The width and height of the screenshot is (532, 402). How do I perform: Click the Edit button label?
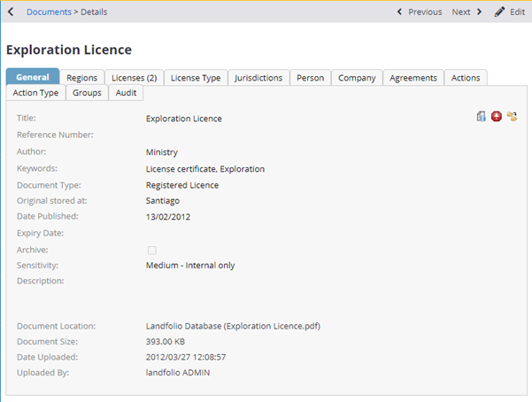(x=518, y=12)
